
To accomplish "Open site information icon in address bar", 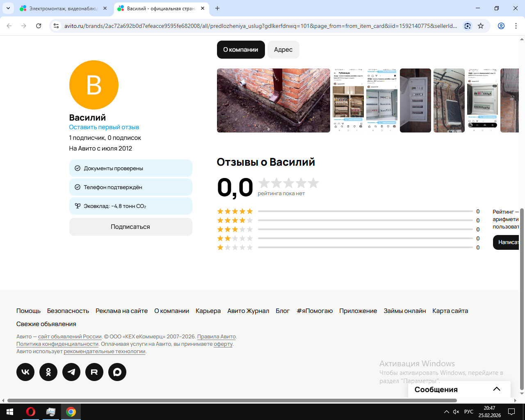I will [x=57, y=26].
